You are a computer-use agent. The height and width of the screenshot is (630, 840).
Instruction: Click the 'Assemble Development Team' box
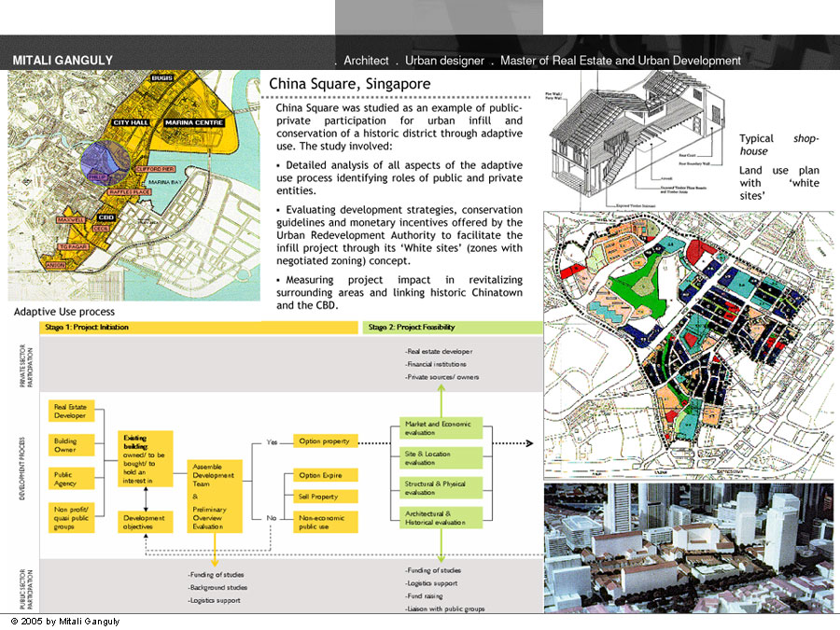click(215, 497)
